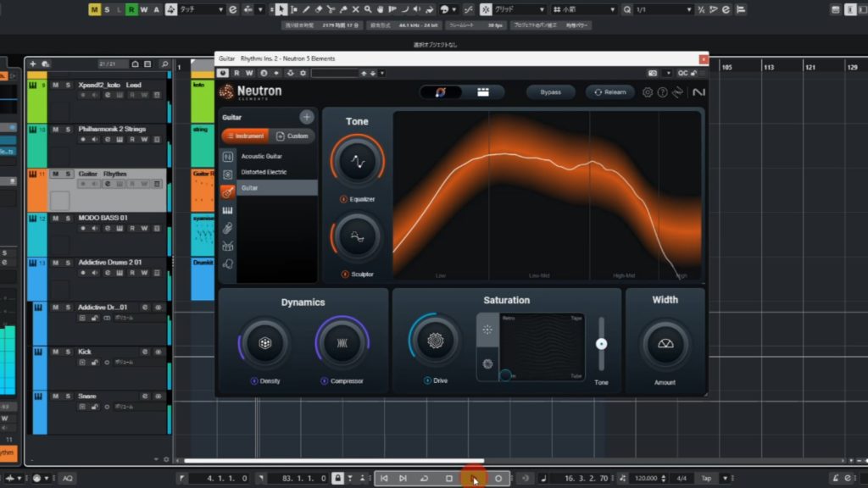Toggle the Equalizer power button

pos(343,200)
